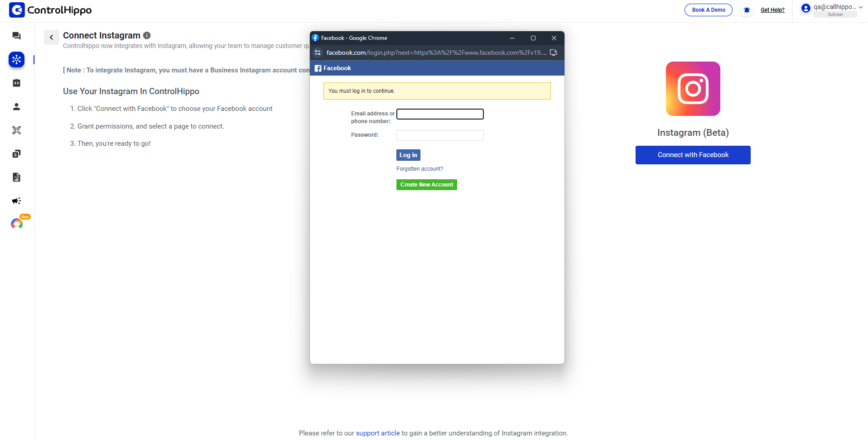This screenshot has height=440, width=868.
Task: Click the ControlHippo logo
Action: click(50, 10)
